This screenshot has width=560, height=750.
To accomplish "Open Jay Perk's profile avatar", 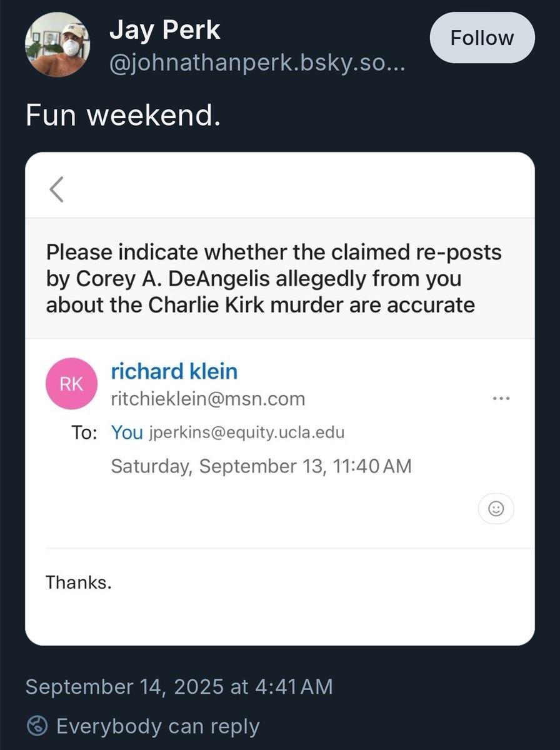I will tap(57, 44).
